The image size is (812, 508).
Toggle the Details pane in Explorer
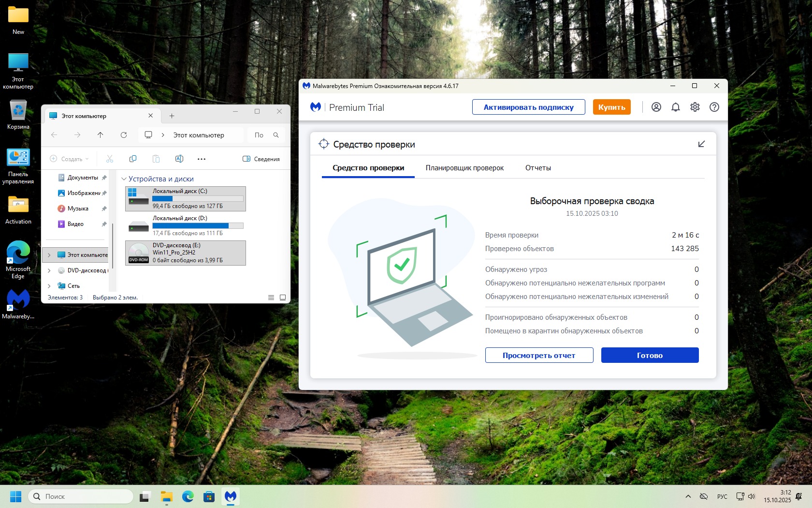pyautogui.click(x=261, y=159)
